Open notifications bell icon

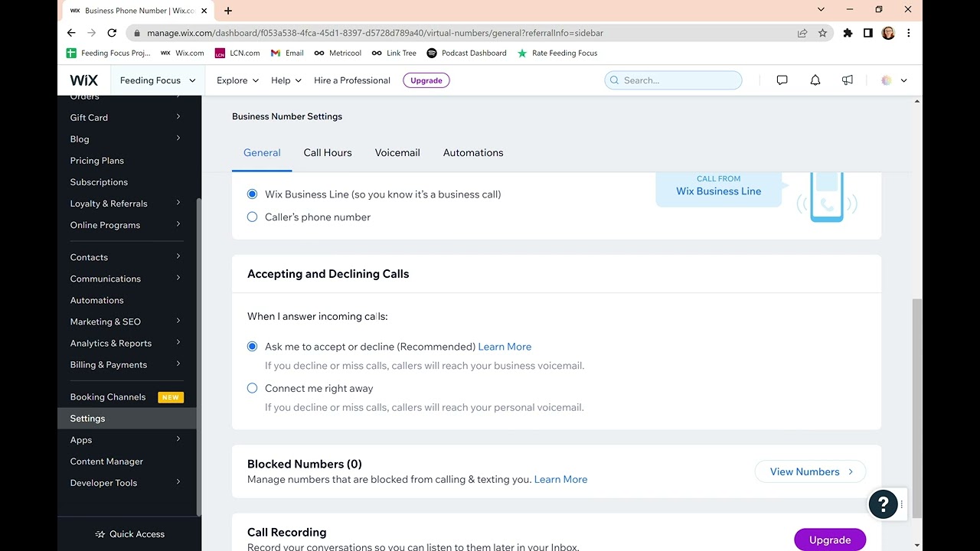click(815, 80)
